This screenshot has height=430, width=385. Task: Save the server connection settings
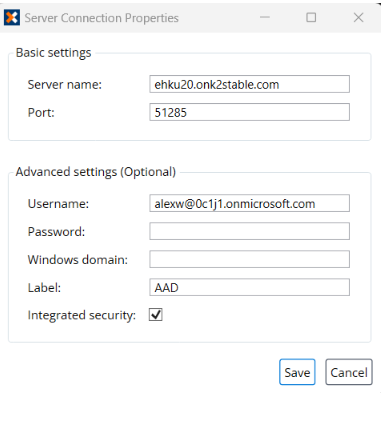[297, 372]
